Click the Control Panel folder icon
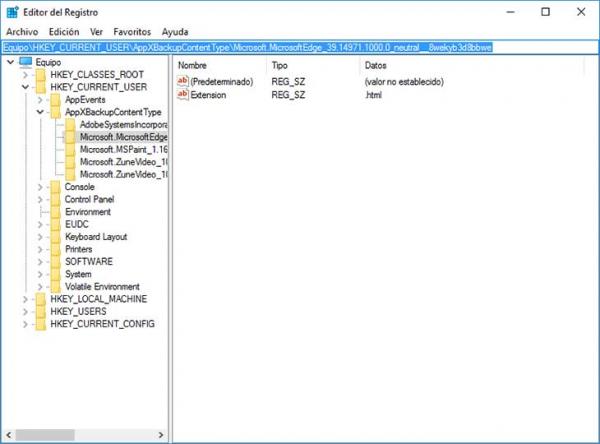The image size is (600, 444). pos(55,199)
